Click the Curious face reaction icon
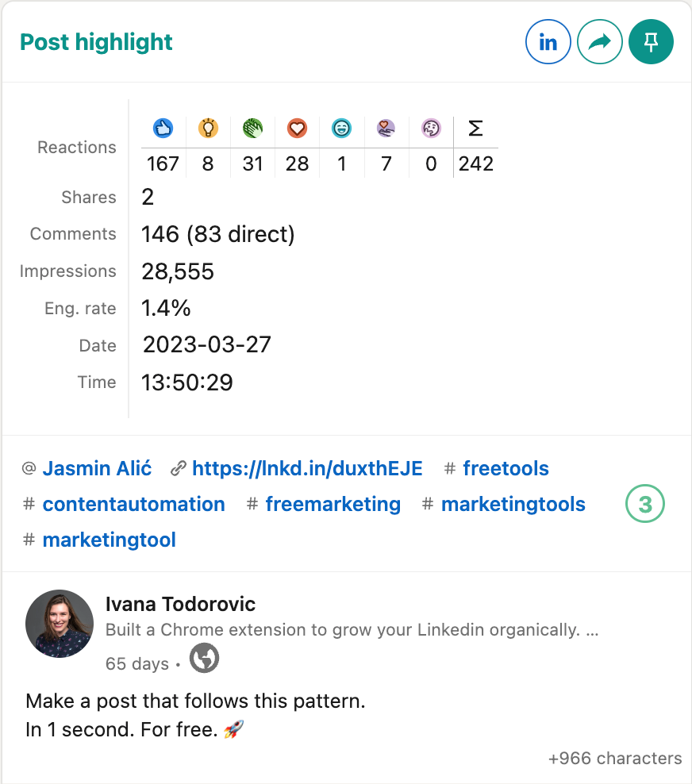This screenshot has width=692, height=784. point(430,128)
